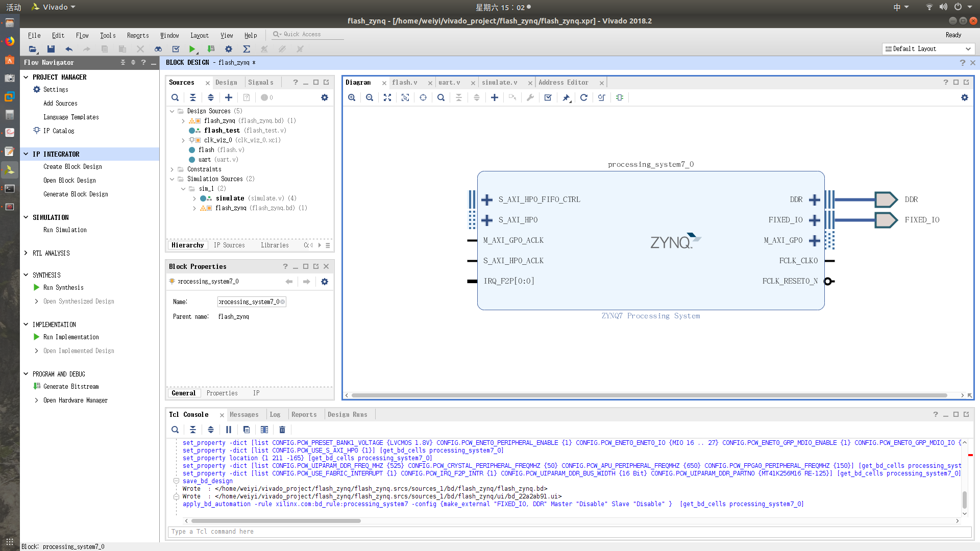The width and height of the screenshot is (980, 551).
Task: Click the Add IP plus icon in Diagram
Action: tap(494, 97)
